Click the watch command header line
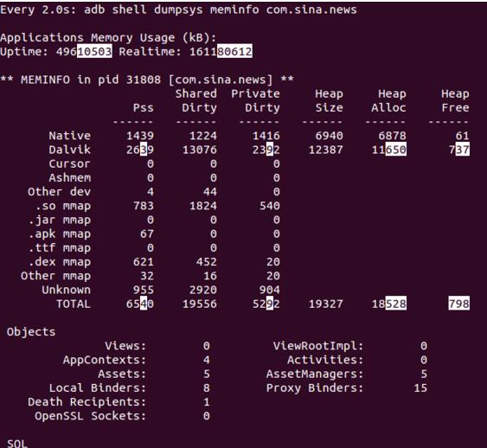The width and height of the screenshot is (487, 448). point(178,10)
